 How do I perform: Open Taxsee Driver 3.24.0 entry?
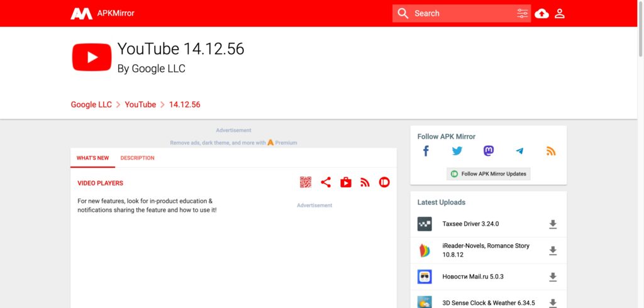[470, 224]
